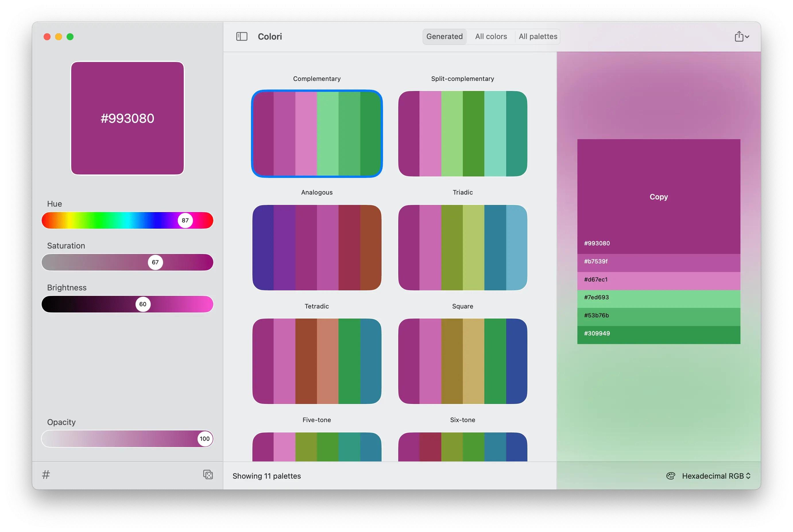Screen dimensions: 793x532
Task: Click the random color dice icon
Action: 208,474
